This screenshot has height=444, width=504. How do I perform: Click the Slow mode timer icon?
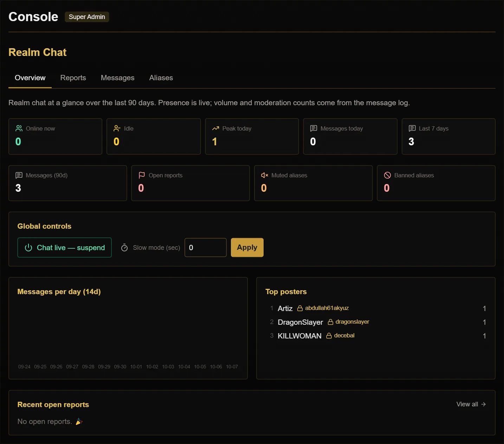tap(124, 248)
